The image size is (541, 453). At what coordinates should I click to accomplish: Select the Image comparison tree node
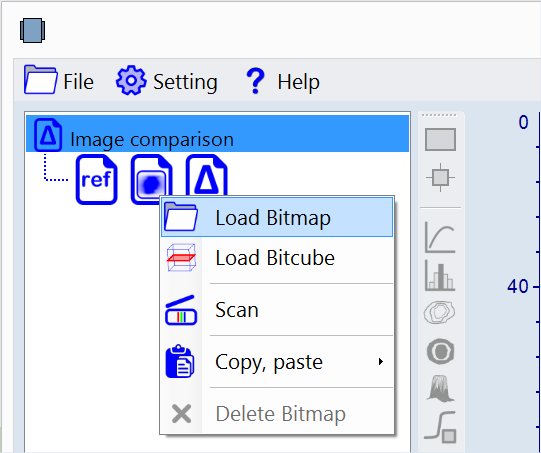coord(217,134)
